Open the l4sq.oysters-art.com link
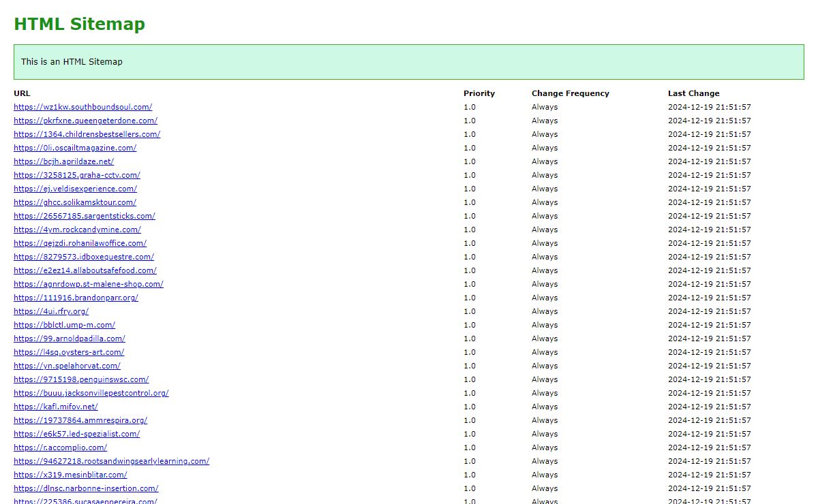 [69, 352]
